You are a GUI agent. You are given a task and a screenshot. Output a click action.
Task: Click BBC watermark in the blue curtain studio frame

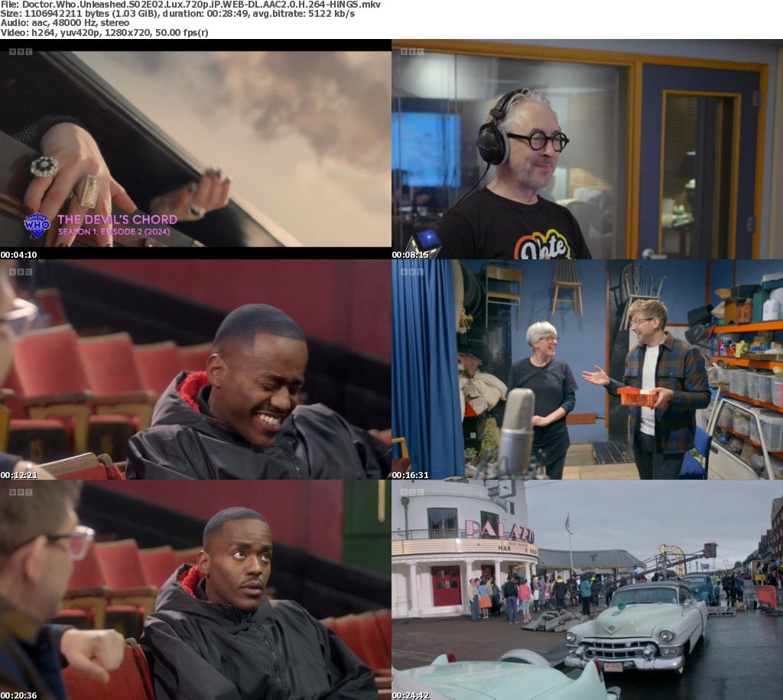[x=412, y=272]
